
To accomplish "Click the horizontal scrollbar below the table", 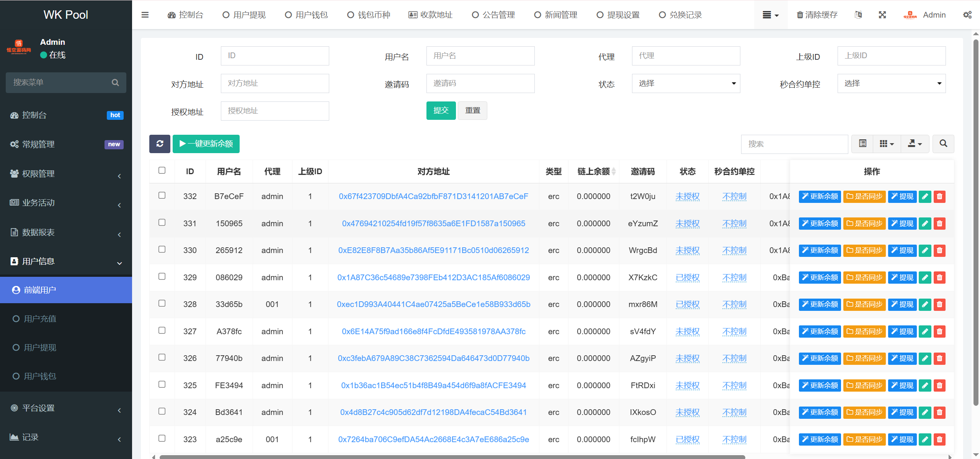I will 452,456.
